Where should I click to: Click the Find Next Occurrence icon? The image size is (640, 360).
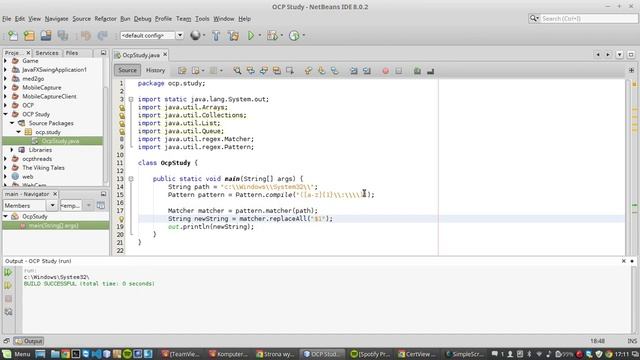coord(264,71)
